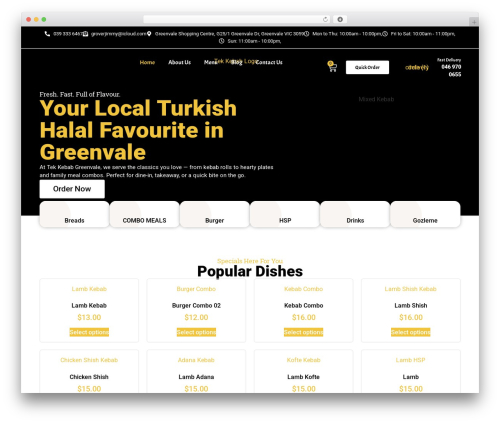Reload the page with the browser refresh icon
The height and width of the screenshot is (423, 500).
[x=325, y=19]
